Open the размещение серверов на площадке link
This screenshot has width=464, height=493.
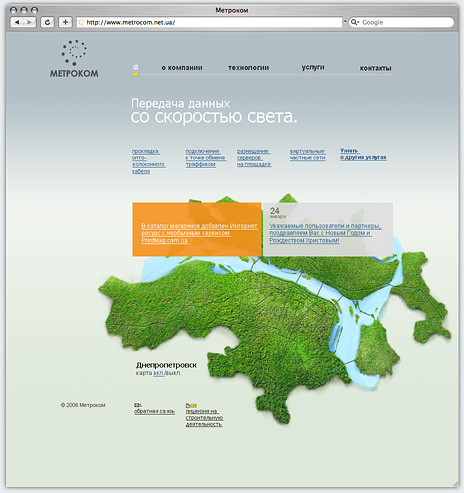pos(254,158)
